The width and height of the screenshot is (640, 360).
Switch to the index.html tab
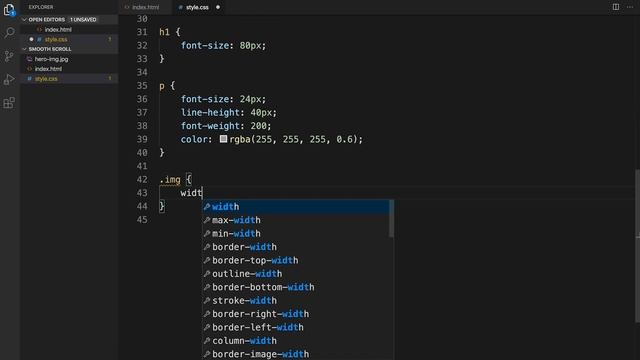pyautogui.click(x=145, y=7)
